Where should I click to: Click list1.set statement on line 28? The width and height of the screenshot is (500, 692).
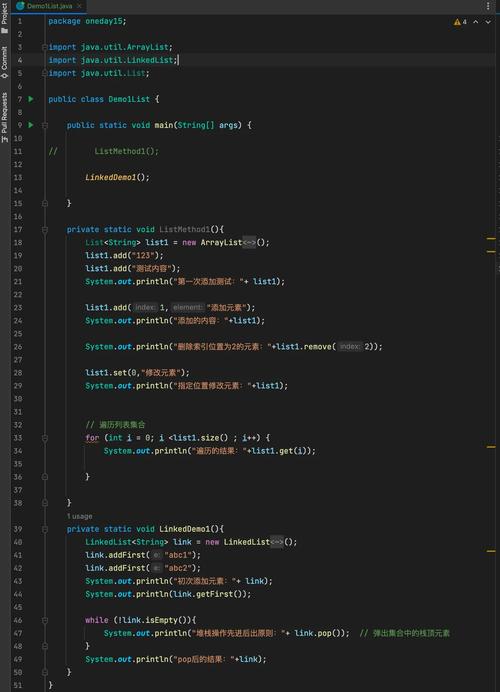coord(137,372)
